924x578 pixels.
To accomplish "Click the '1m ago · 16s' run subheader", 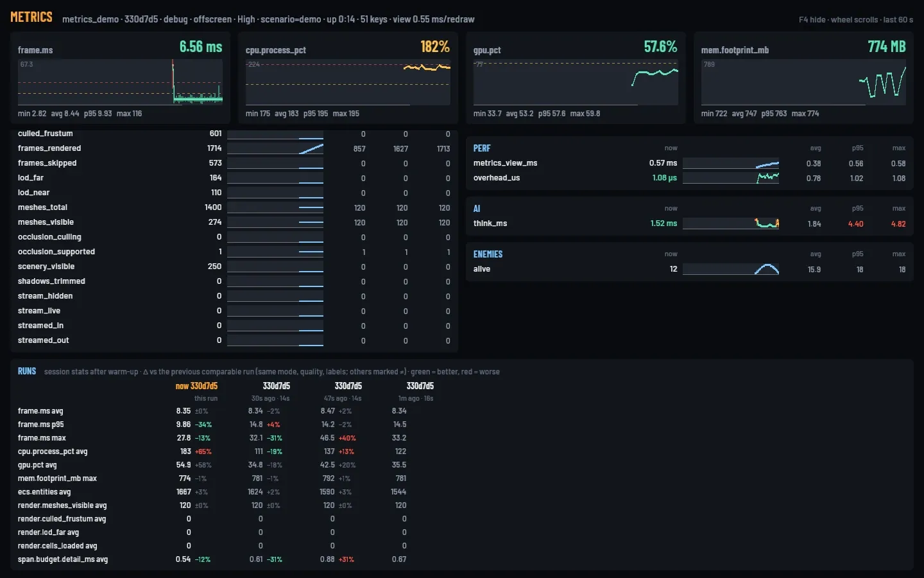I will click(x=416, y=398).
